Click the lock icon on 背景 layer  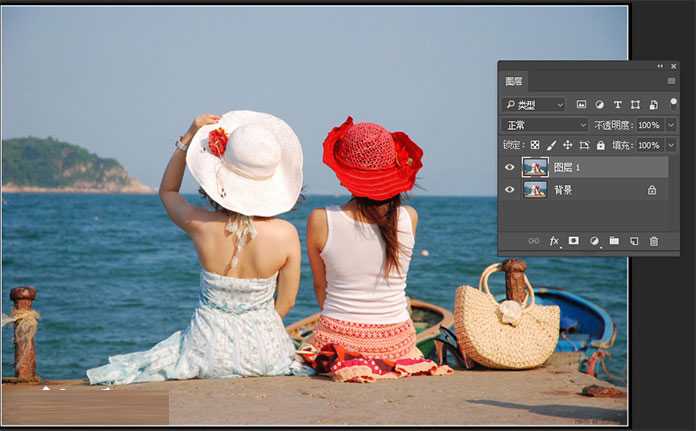pyautogui.click(x=652, y=190)
